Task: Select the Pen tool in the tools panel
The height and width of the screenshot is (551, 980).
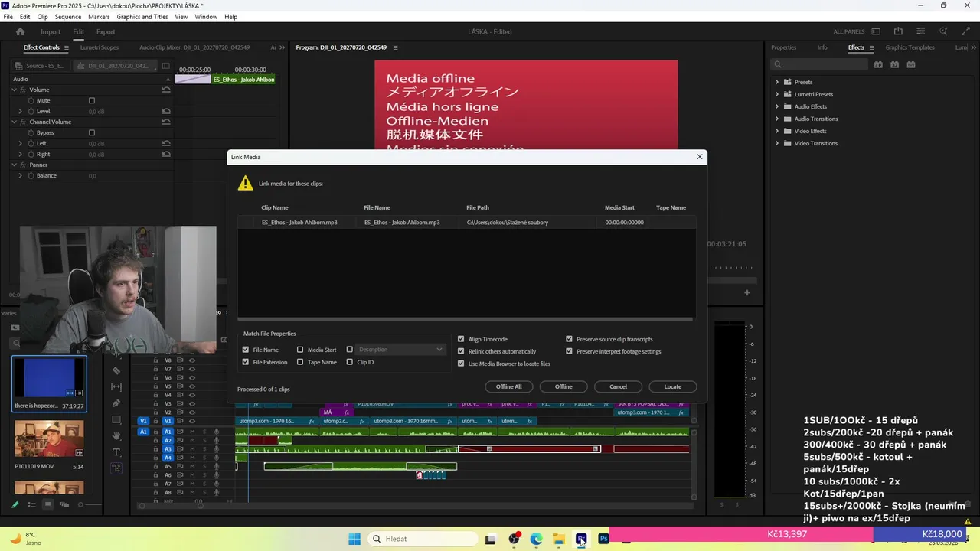Action: (x=116, y=403)
